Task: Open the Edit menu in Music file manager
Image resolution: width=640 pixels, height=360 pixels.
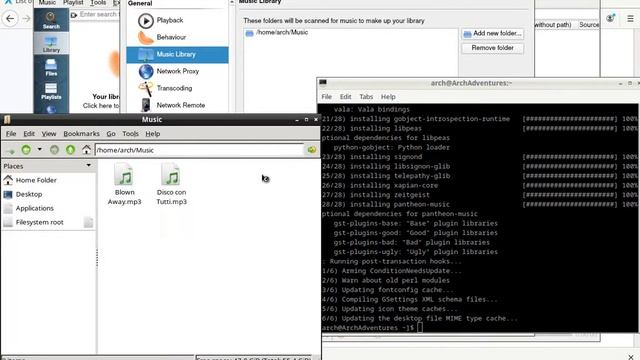Action: 29,133
